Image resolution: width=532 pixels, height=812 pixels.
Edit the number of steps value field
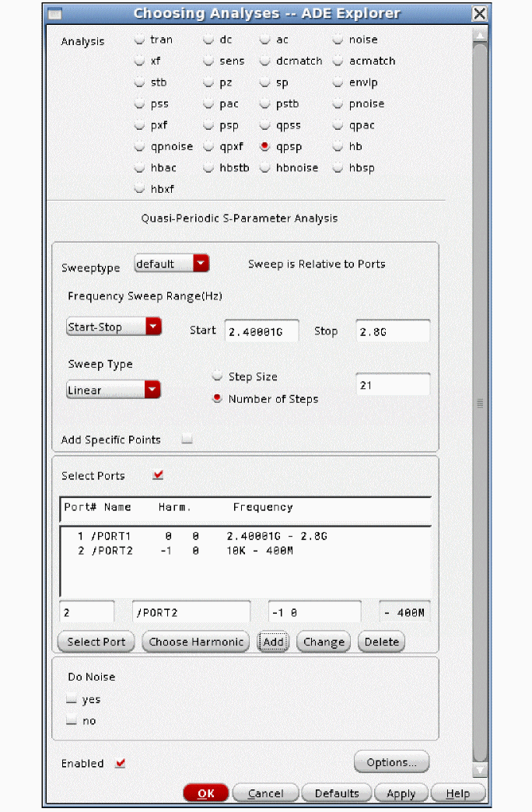pos(393,385)
